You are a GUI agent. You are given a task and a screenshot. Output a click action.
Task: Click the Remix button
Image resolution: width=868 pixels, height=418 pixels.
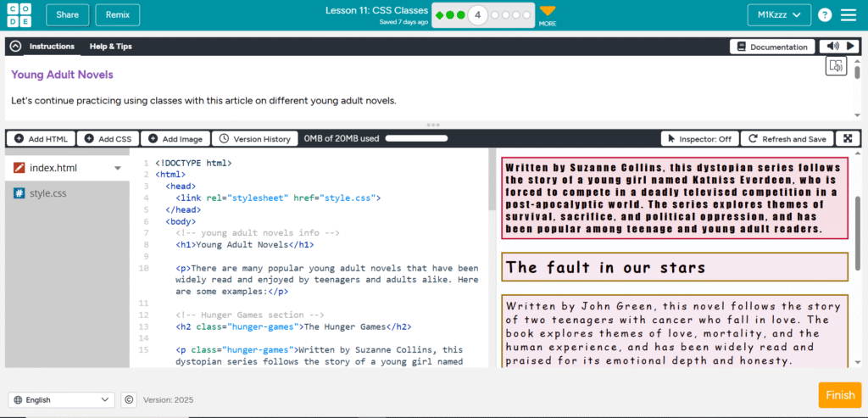118,14
